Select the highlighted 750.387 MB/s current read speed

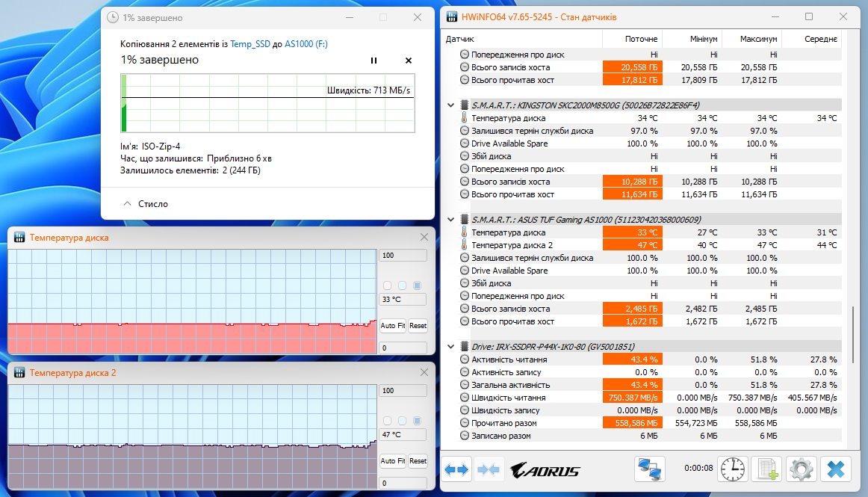[632, 398]
